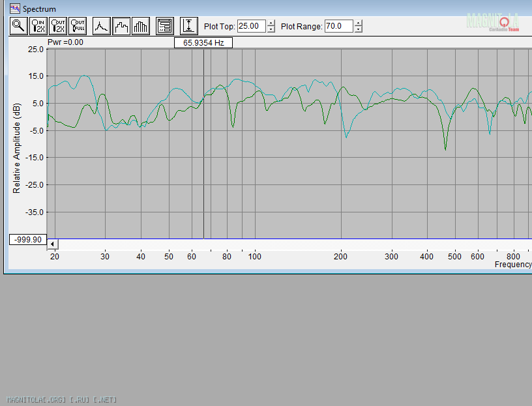Select the magnifier zoom tool
Image resolution: width=532 pixels, height=406 pixels.
point(19,26)
